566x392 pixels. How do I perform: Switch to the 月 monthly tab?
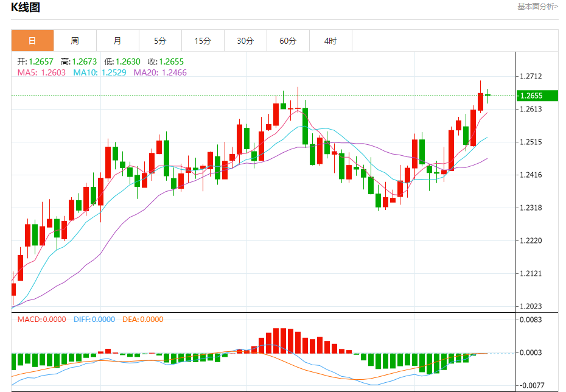click(x=117, y=41)
